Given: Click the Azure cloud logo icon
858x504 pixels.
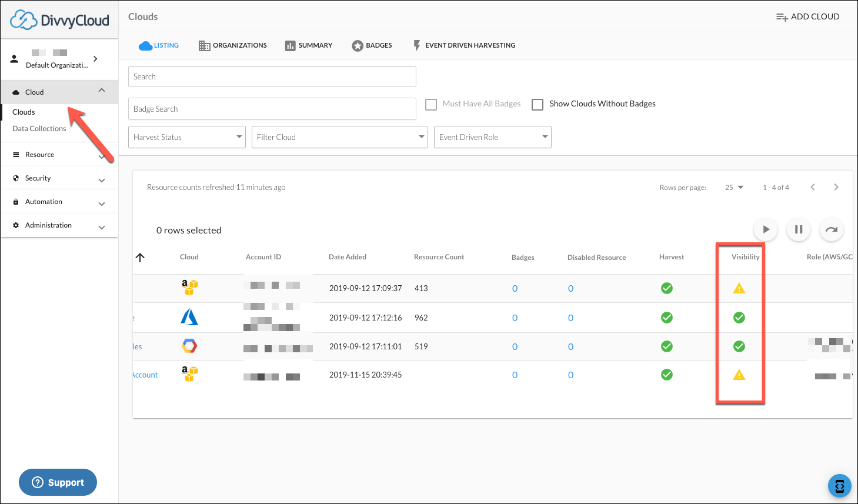Looking at the screenshot, I should tap(189, 318).
